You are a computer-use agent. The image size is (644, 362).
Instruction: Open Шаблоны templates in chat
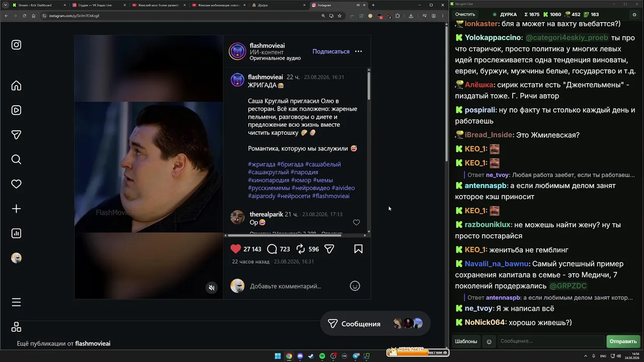click(466, 341)
